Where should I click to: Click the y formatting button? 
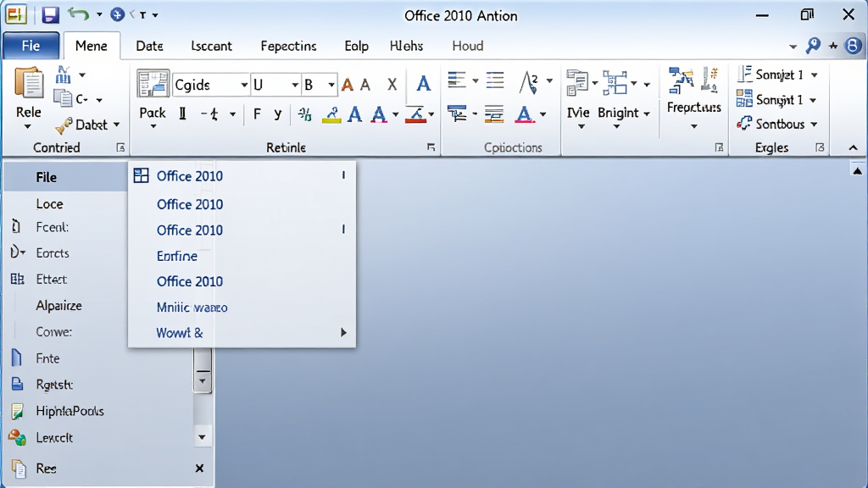point(278,114)
